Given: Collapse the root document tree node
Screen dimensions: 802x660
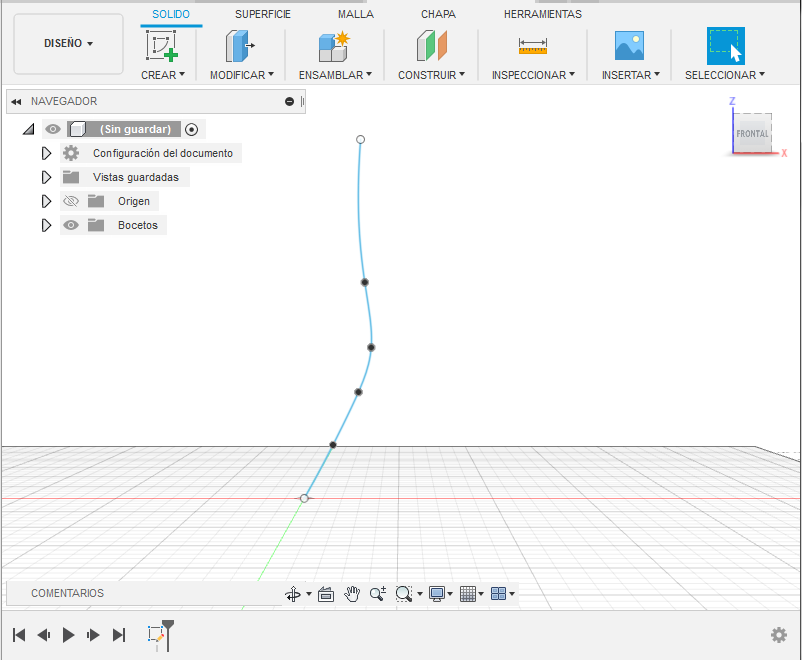Looking at the screenshot, I should [29, 129].
